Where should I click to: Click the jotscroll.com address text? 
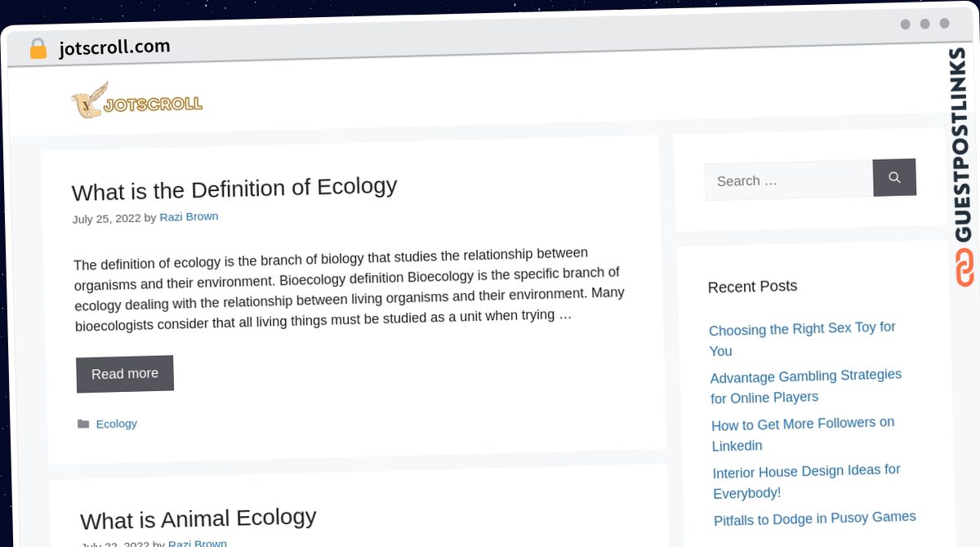coord(114,47)
